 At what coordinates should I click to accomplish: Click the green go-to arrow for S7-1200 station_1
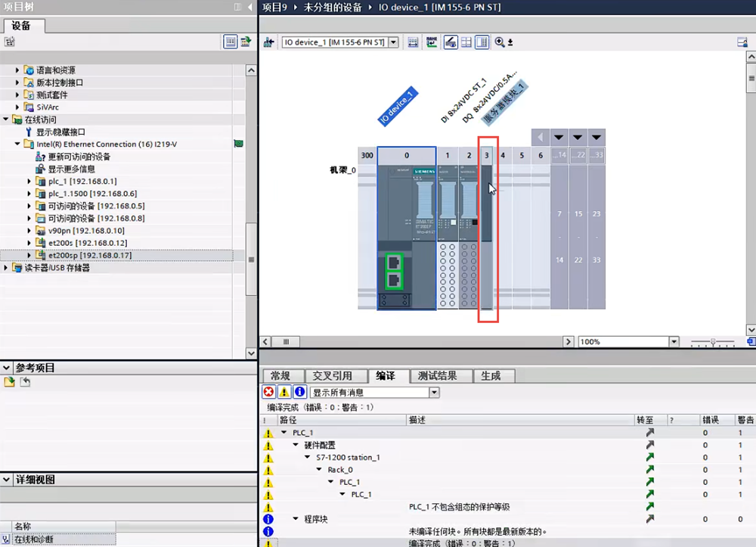pyautogui.click(x=649, y=458)
